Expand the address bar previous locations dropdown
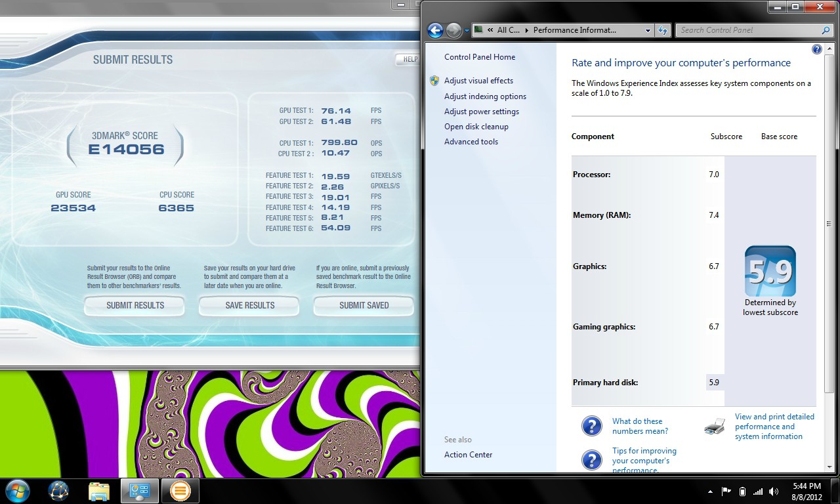This screenshot has height=504, width=840. (648, 30)
